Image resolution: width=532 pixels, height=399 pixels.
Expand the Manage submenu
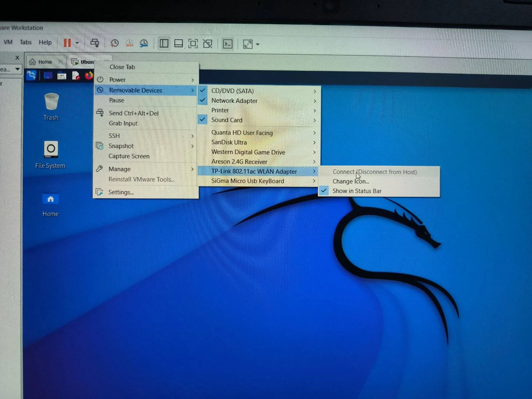pyautogui.click(x=145, y=169)
